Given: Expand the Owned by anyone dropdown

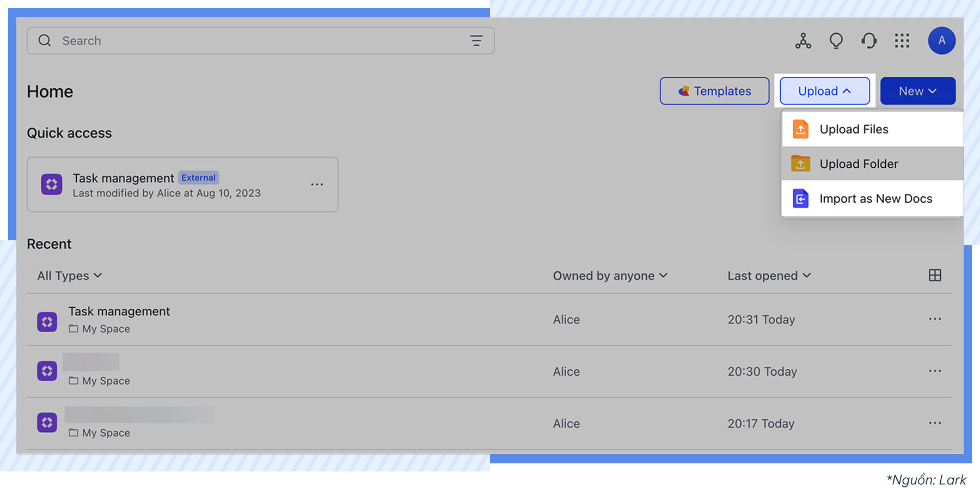Looking at the screenshot, I should point(610,276).
